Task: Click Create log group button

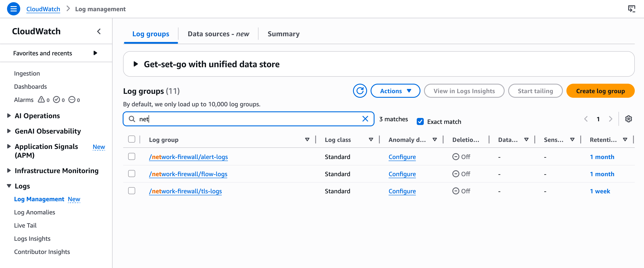Action: (600, 91)
